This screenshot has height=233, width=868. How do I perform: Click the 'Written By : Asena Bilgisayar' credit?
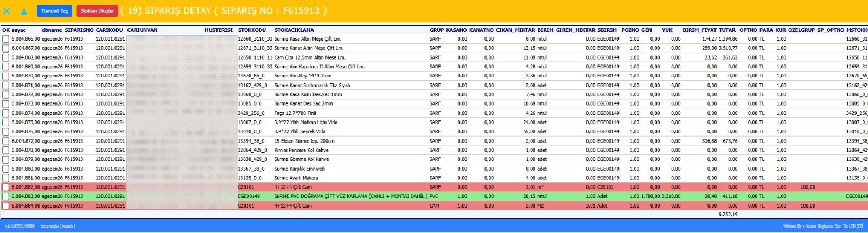click(823, 226)
